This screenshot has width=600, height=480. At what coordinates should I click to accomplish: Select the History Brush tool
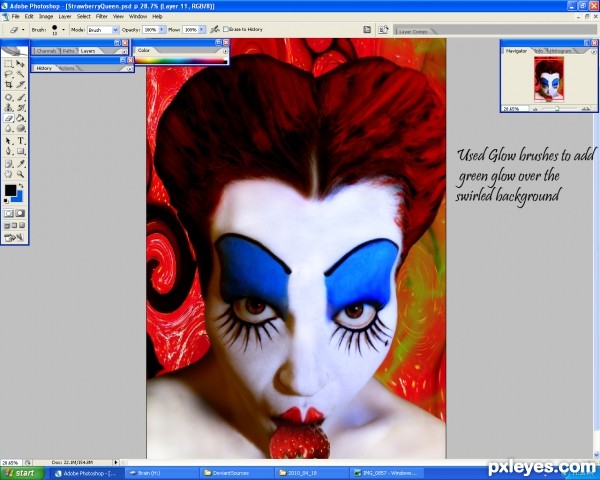click(x=20, y=108)
